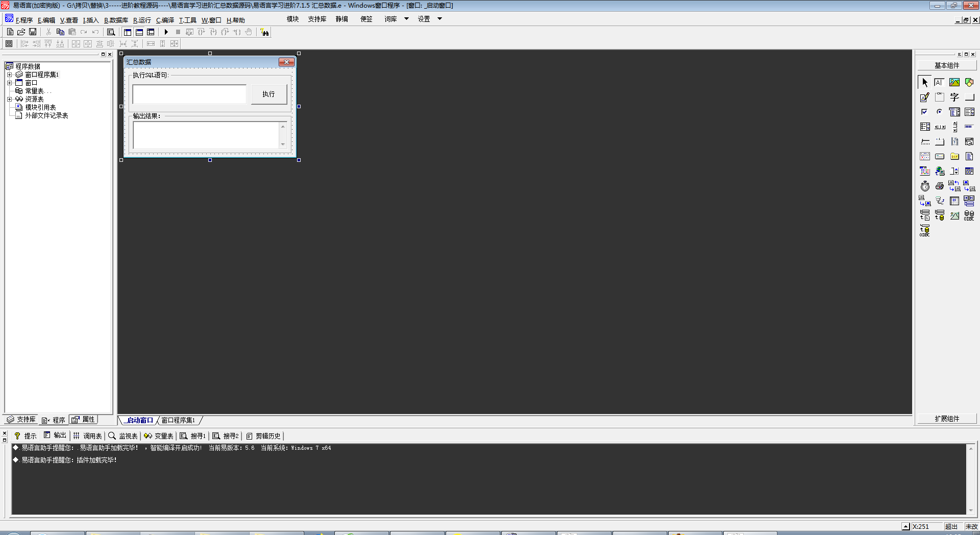Click the 支持库 toolbar button
This screenshot has width=980, height=535.
point(317,19)
